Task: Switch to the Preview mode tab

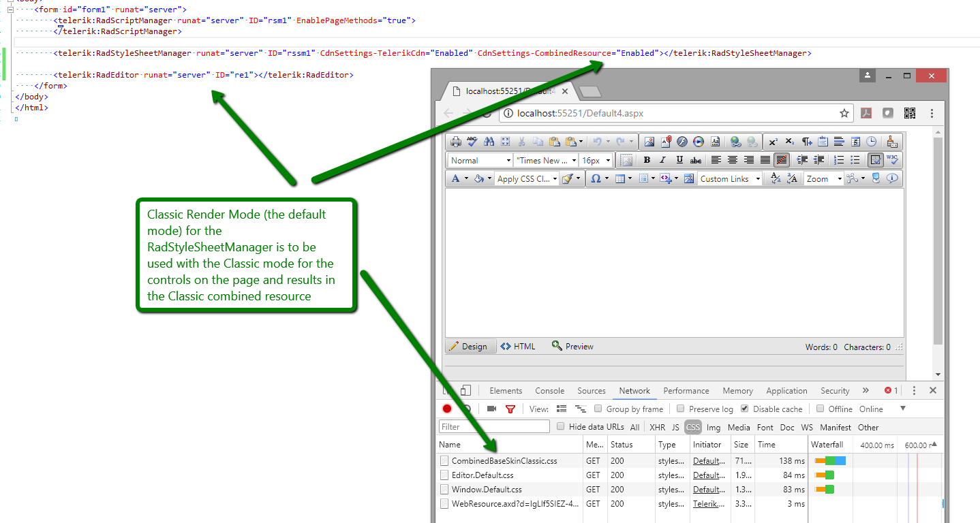Action: pos(572,346)
